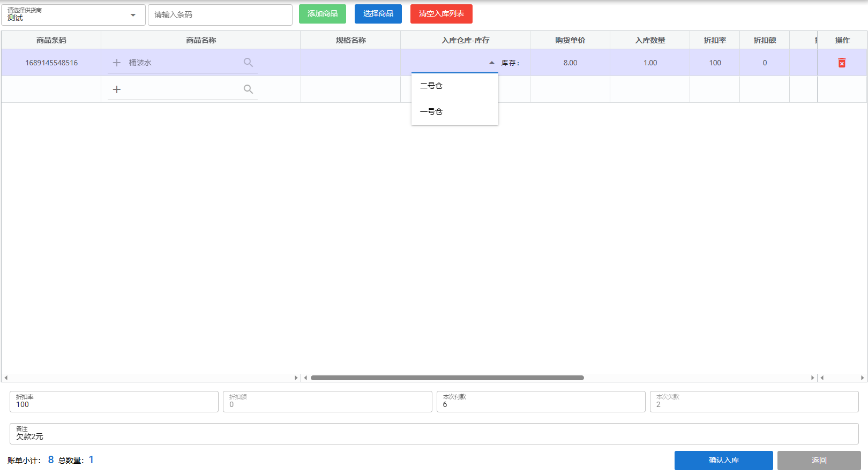Click the 折扣额 column header
The width and height of the screenshot is (868, 475).
pyautogui.click(x=765, y=40)
